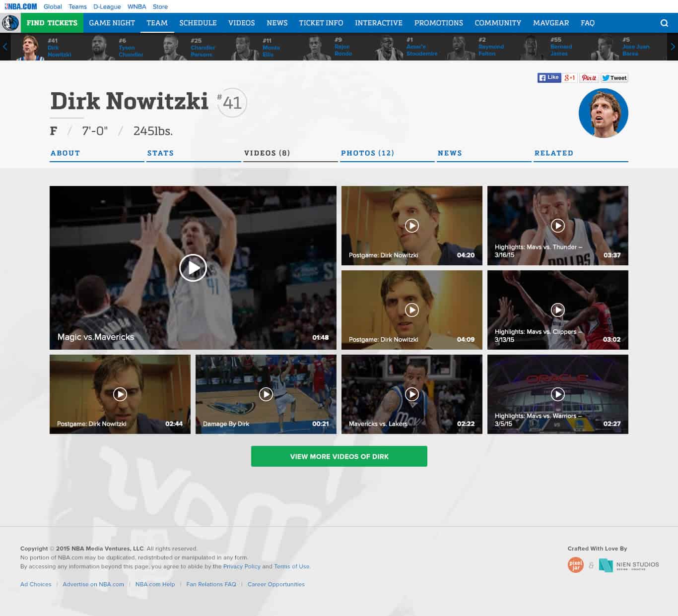The width and height of the screenshot is (678, 616).
Task: Click the Tweet button
Action: click(614, 77)
